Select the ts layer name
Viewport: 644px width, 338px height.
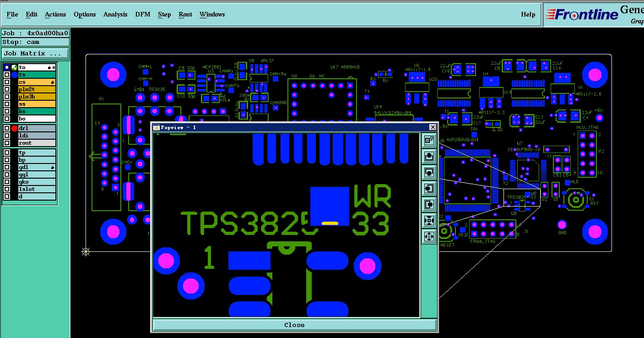[x=37, y=75]
